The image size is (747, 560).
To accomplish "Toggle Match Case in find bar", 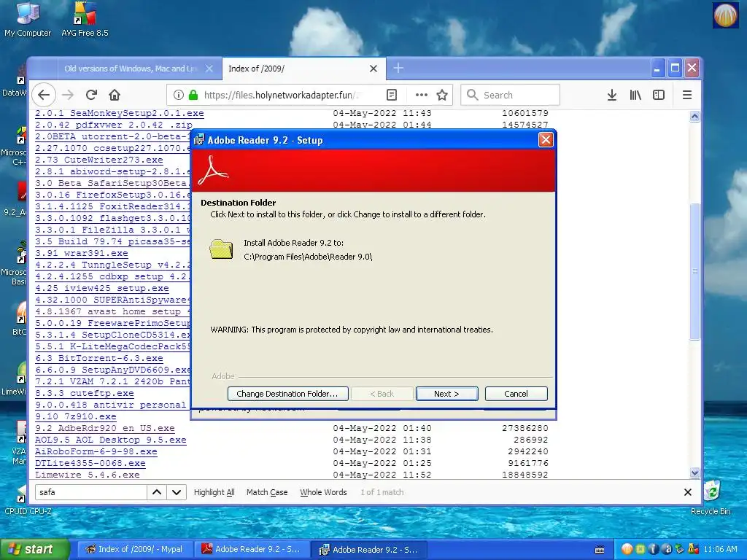I will click(267, 492).
